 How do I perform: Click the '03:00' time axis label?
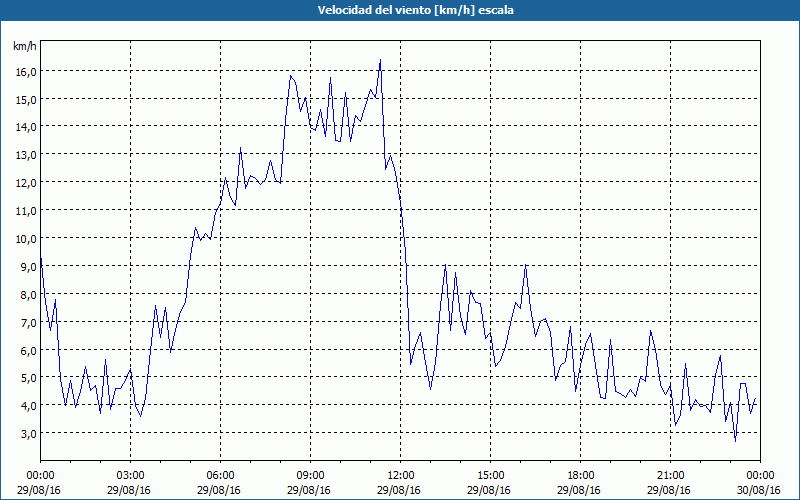[x=131, y=476]
